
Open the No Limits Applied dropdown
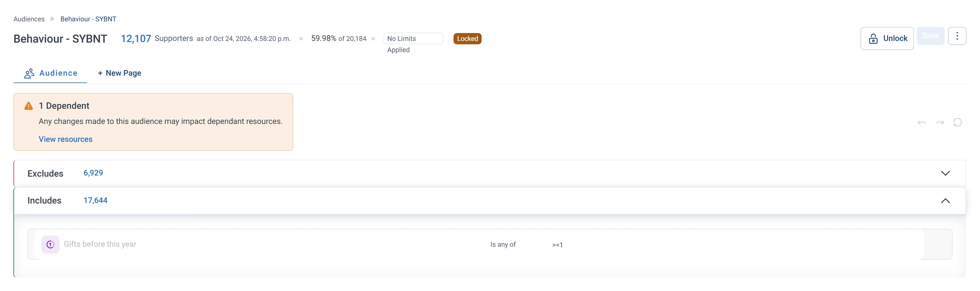[x=413, y=39]
